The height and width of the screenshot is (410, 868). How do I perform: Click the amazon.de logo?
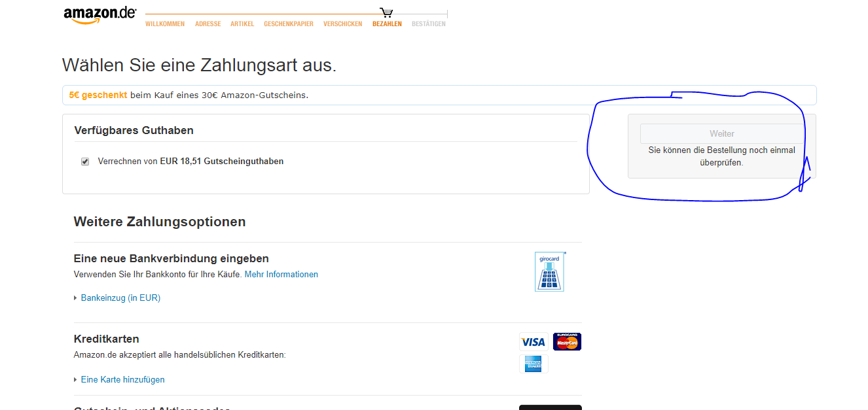(100, 15)
